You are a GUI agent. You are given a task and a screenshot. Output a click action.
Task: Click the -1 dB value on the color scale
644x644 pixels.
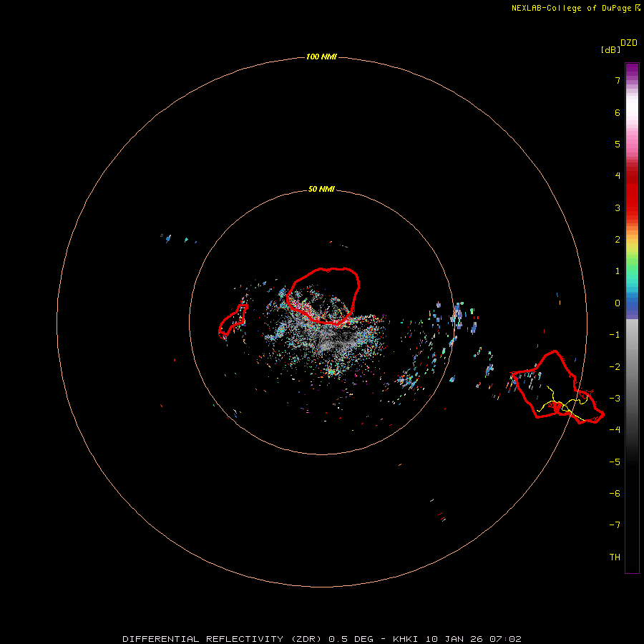[x=615, y=335]
